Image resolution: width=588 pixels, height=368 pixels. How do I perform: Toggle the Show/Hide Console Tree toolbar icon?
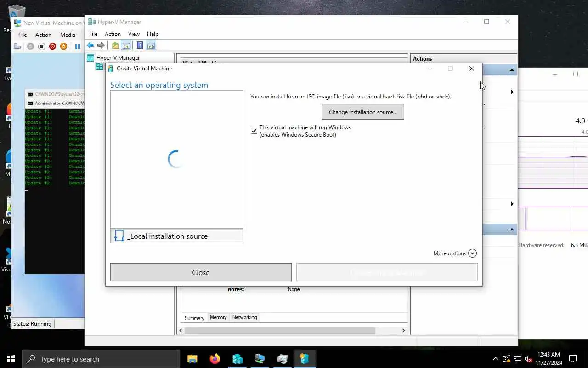click(x=126, y=46)
